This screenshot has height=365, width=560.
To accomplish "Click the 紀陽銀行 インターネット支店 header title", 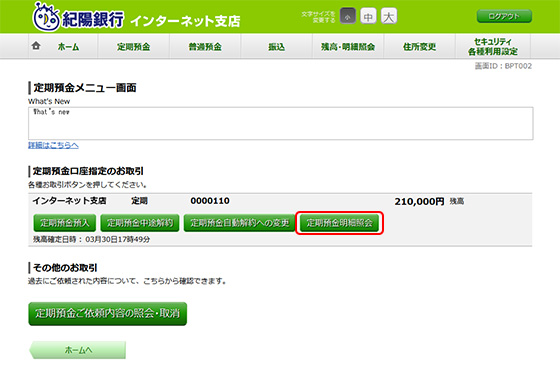I will pyautogui.click(x=151, y=20).
